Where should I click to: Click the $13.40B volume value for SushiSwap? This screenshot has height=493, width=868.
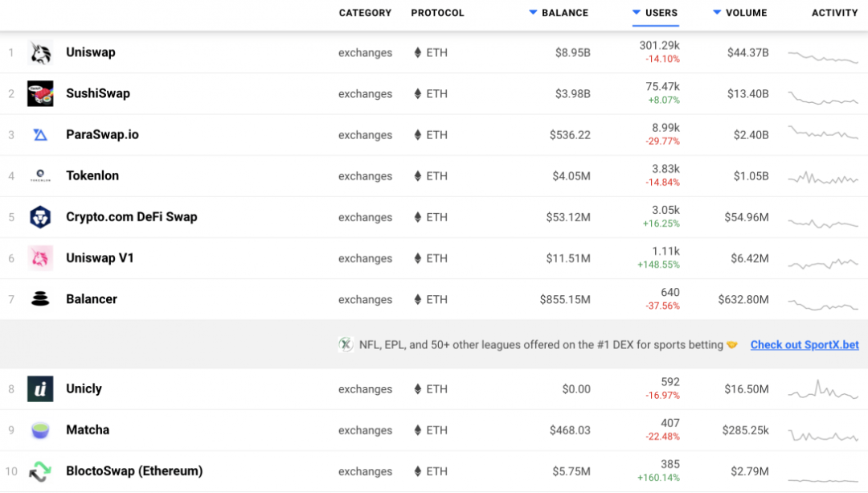[x=748, y=93]
